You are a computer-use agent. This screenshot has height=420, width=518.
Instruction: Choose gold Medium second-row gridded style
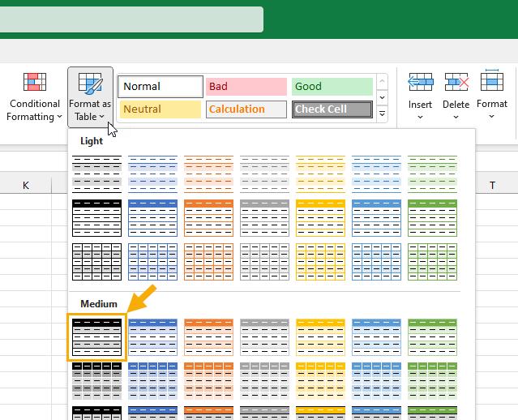pyautogui.click(x=320, y=381)
